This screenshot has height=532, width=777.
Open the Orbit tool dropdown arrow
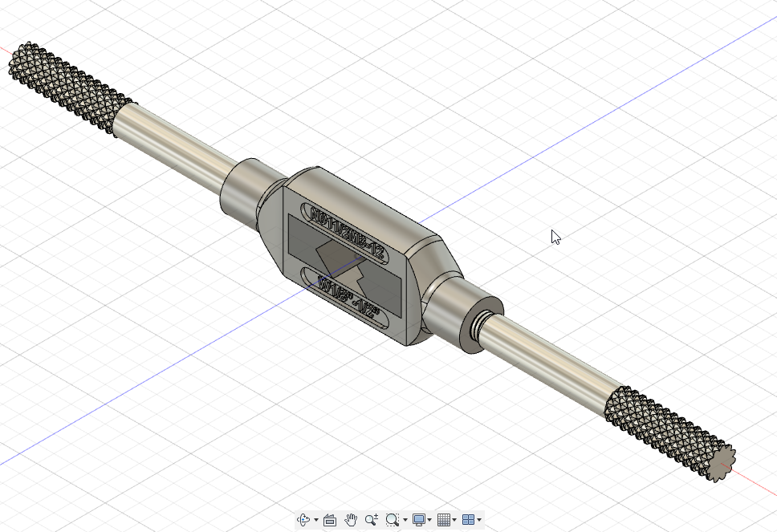point(316,520)
